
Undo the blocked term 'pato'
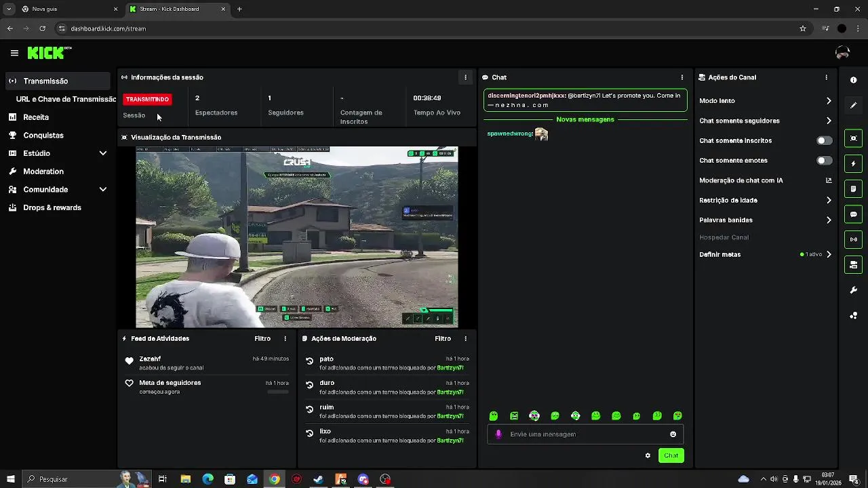(309, 361)
